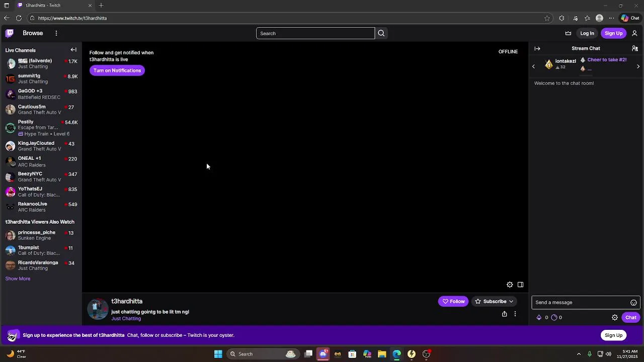Open the browser favorites list icon
The width and height of the screenshot is (644, 362).
(x=587, y=18)
